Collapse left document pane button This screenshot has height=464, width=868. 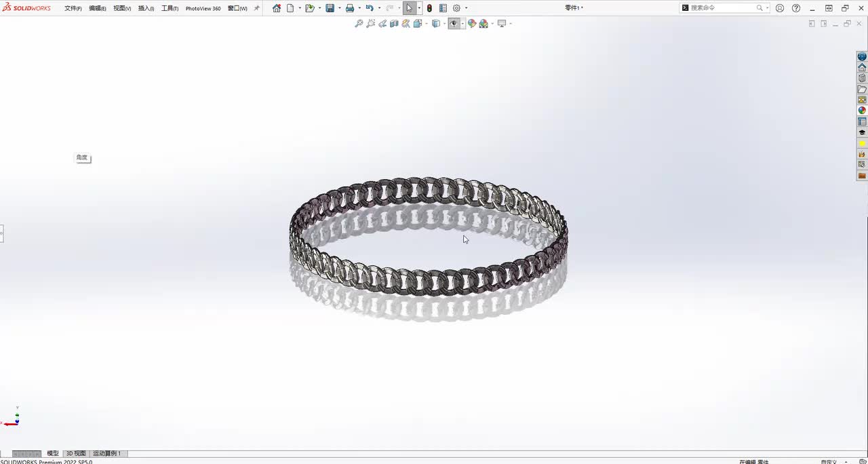[x=812, y=24]
